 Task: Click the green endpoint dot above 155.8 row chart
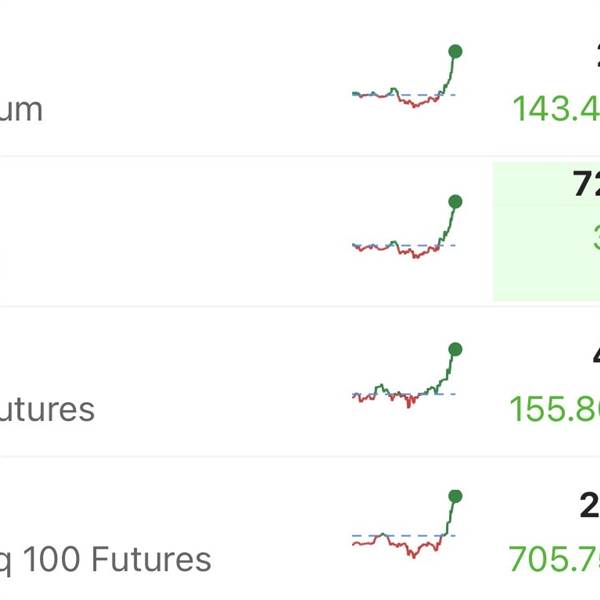click(455, 349)
